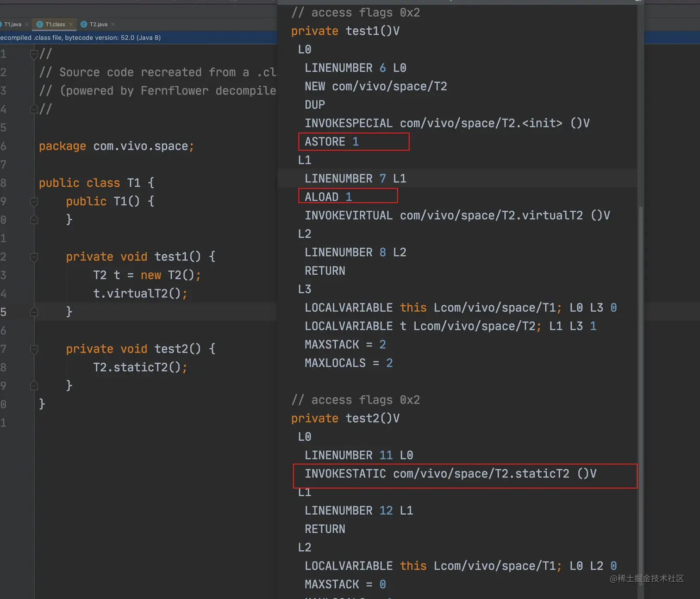Click 'private void test1() {' signature
Viewport: 700px width, 599px height.
141,257
